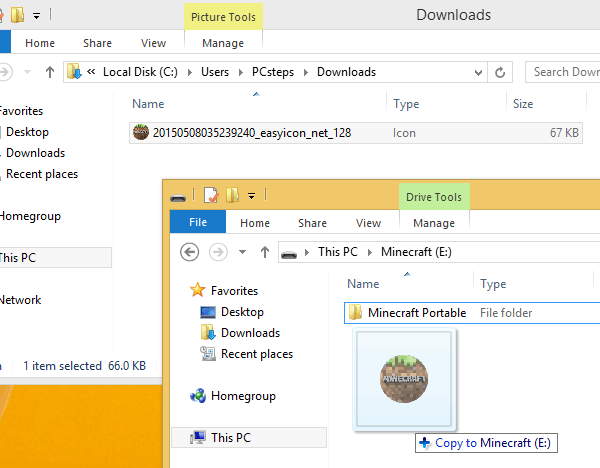
Task: Refresh the Downloads folder
Action: 500,72
